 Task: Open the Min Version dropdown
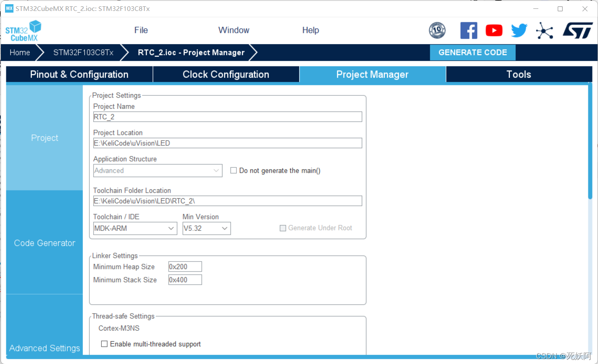pos(206,228)
